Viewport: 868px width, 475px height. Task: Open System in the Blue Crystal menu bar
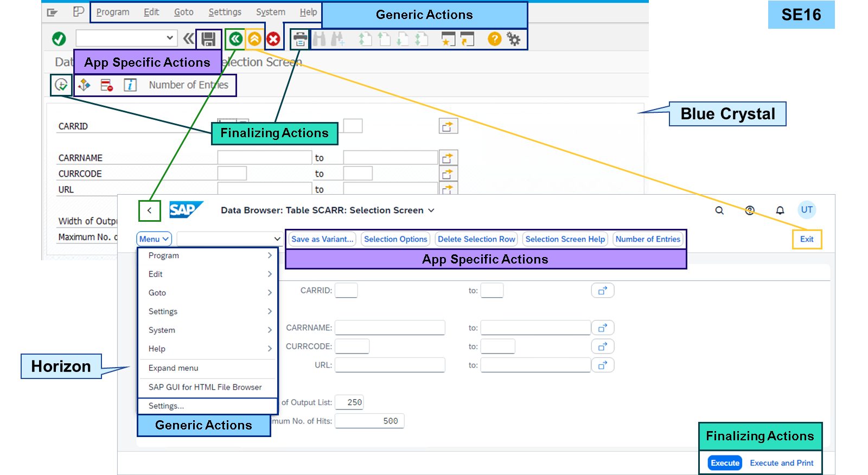pos(271,12)
